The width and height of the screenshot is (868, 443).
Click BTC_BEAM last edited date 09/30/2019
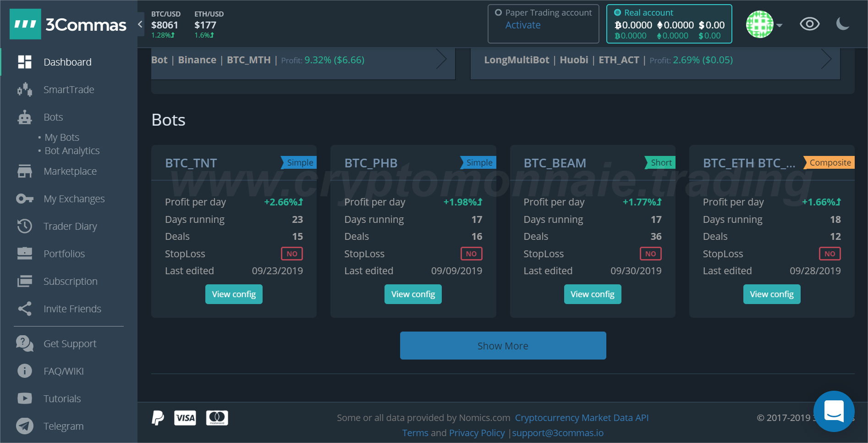click(636, 271)
